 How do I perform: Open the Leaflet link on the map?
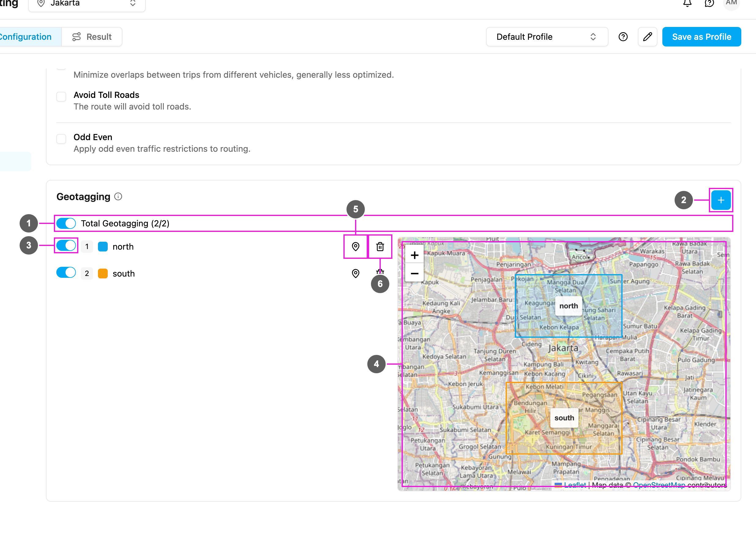(575, 485)
